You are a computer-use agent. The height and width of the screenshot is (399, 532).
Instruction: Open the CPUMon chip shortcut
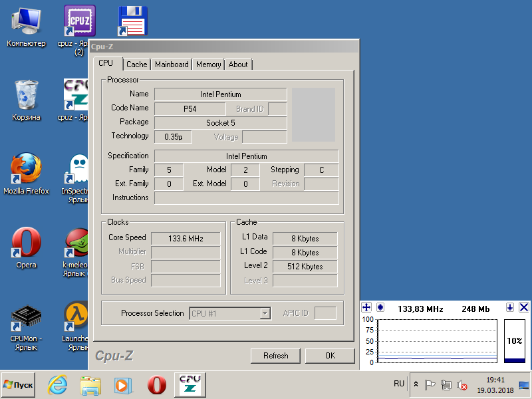tap(26, 318)
